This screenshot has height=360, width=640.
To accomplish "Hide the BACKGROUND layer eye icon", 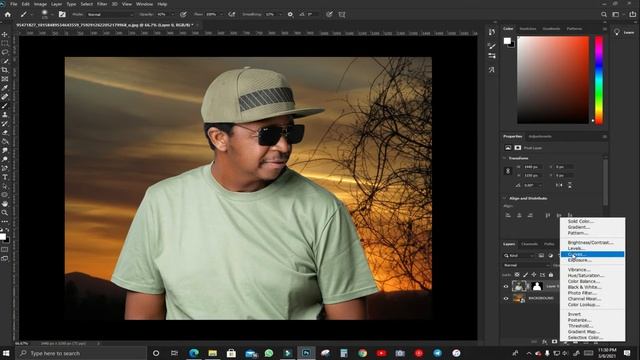I will click(506, 298).
